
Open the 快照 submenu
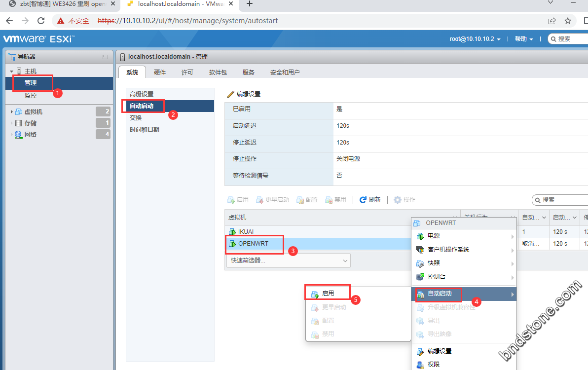[464, 263]
